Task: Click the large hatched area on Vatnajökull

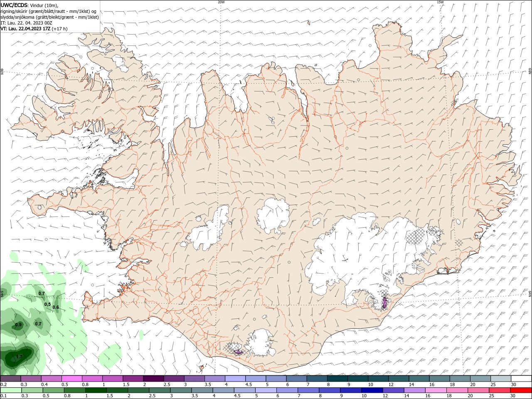Action: (415, 237)
